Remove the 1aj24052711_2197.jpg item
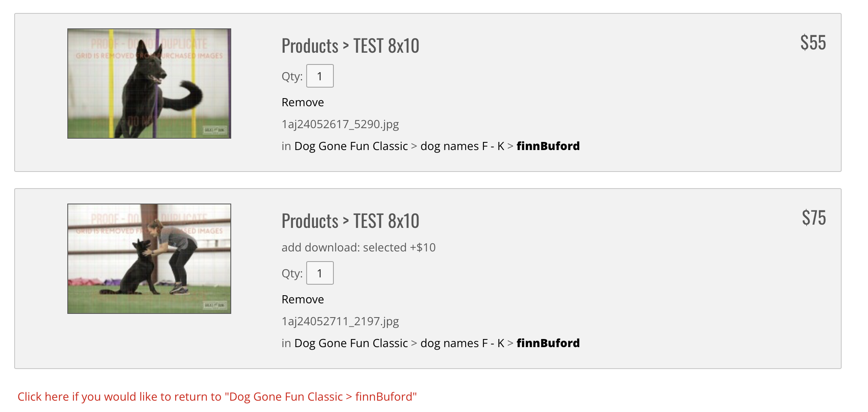The height and width of the screenshot is (412, 868). (x=303, y=299)
